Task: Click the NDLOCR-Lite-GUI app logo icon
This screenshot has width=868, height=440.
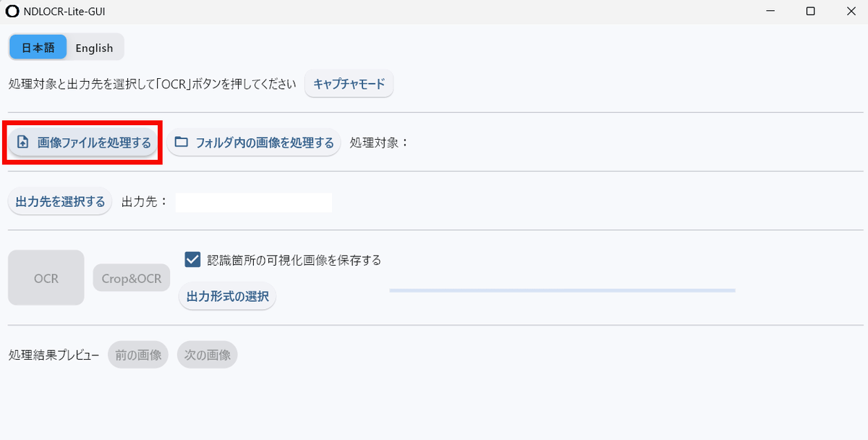Action: click(12, 12)
